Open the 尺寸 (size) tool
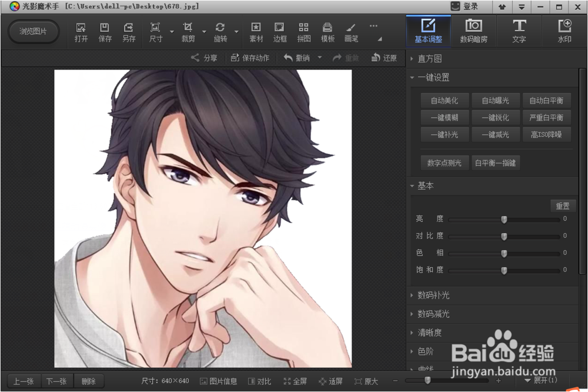588x392 pixels. click(156, 32)
